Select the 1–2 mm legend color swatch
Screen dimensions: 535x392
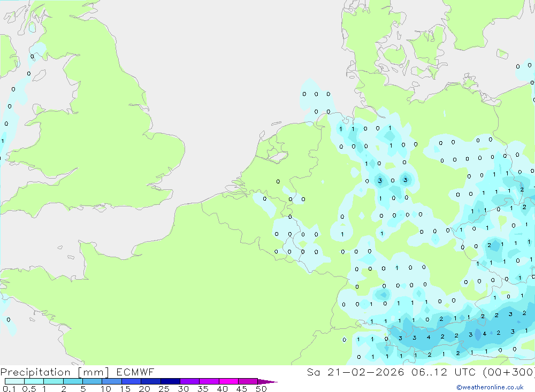[53, 381]
